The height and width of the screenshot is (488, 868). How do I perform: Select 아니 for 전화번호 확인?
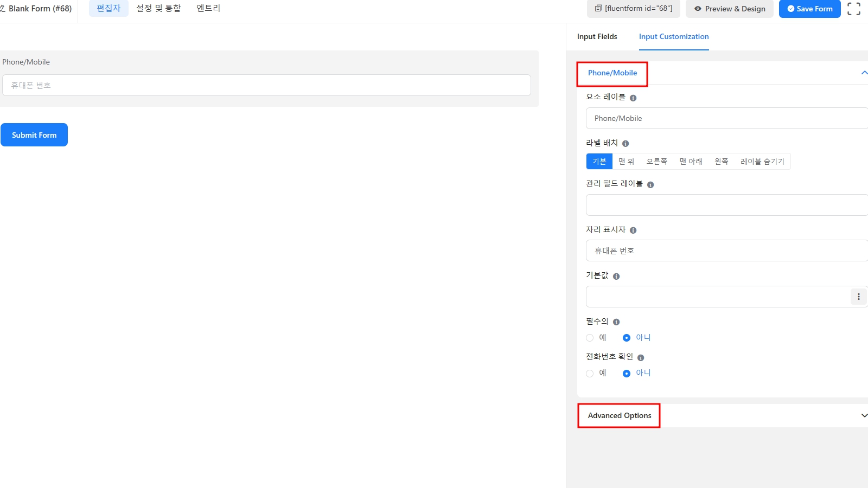[x=627, y=374]
